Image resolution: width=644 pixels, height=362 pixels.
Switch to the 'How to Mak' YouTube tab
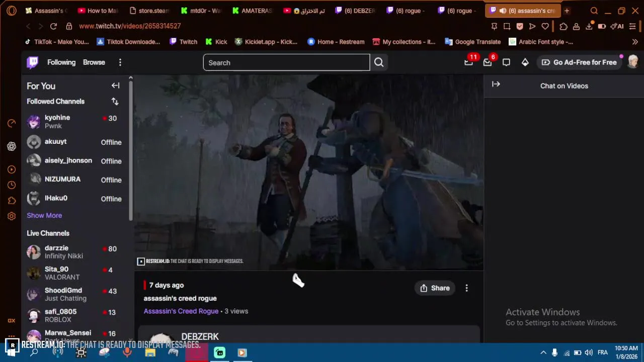click(99, 11)
